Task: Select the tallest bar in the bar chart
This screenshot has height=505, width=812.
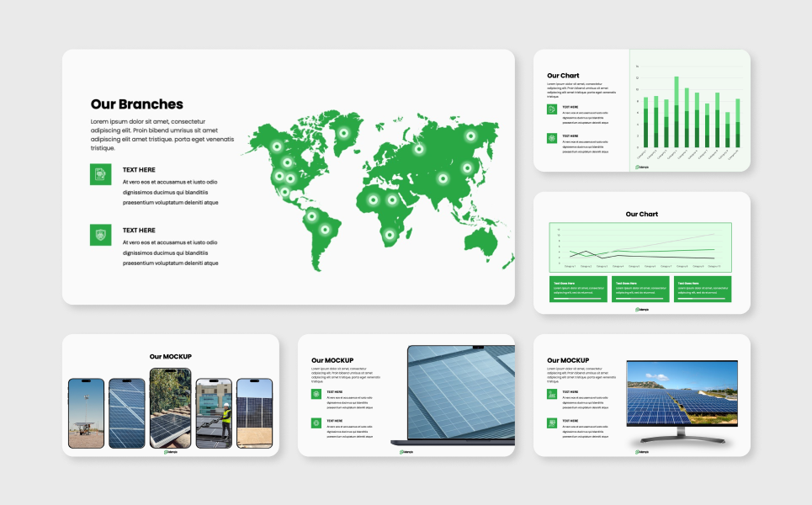Action: [676, 112]
